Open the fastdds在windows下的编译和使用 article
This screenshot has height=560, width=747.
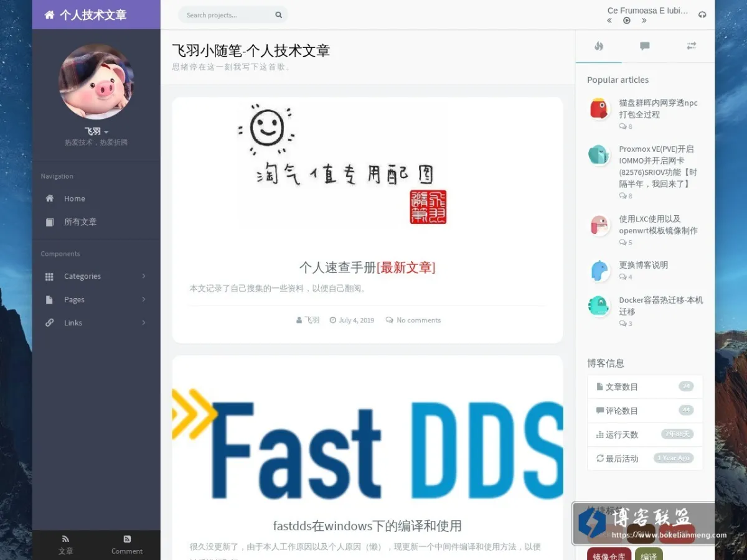(367, 526)
